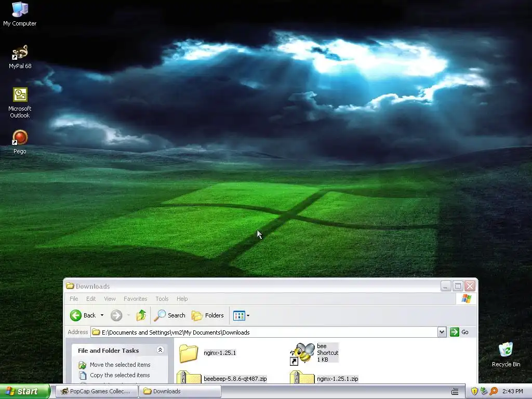Click the orange magnifier tray icon

494,392
